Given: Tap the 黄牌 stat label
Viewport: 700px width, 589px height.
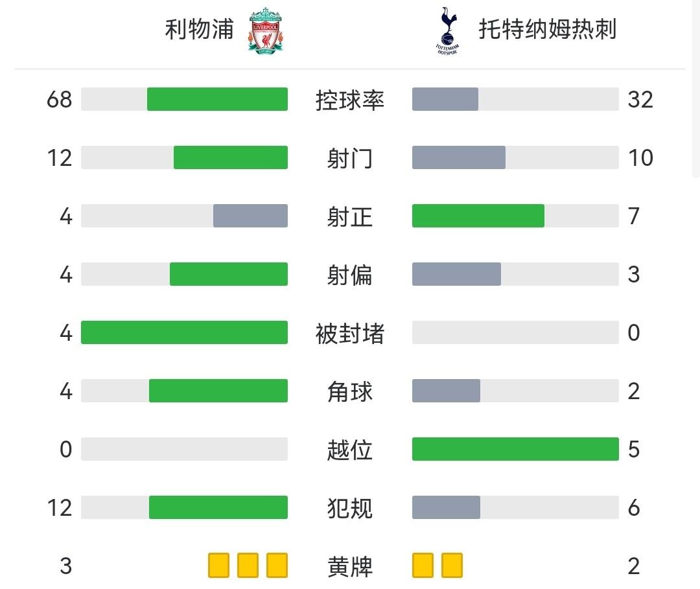Looking at the screenshot, I should pyautogui.click(x=350, y=567).
